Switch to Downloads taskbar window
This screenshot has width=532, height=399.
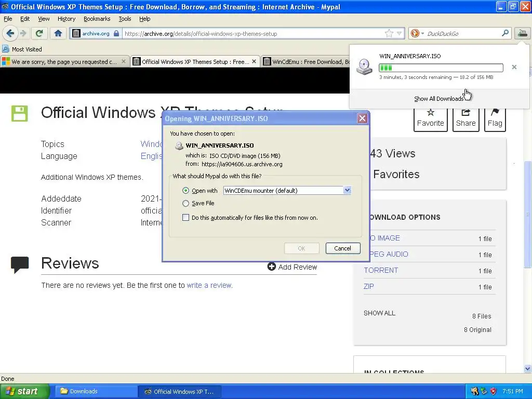[x=96, y=391]
